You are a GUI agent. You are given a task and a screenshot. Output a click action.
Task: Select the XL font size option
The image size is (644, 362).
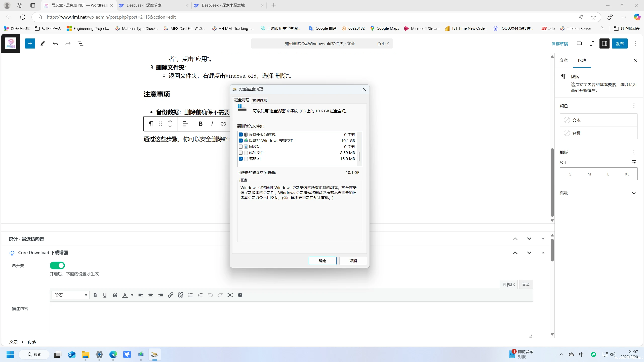[627, 174]
